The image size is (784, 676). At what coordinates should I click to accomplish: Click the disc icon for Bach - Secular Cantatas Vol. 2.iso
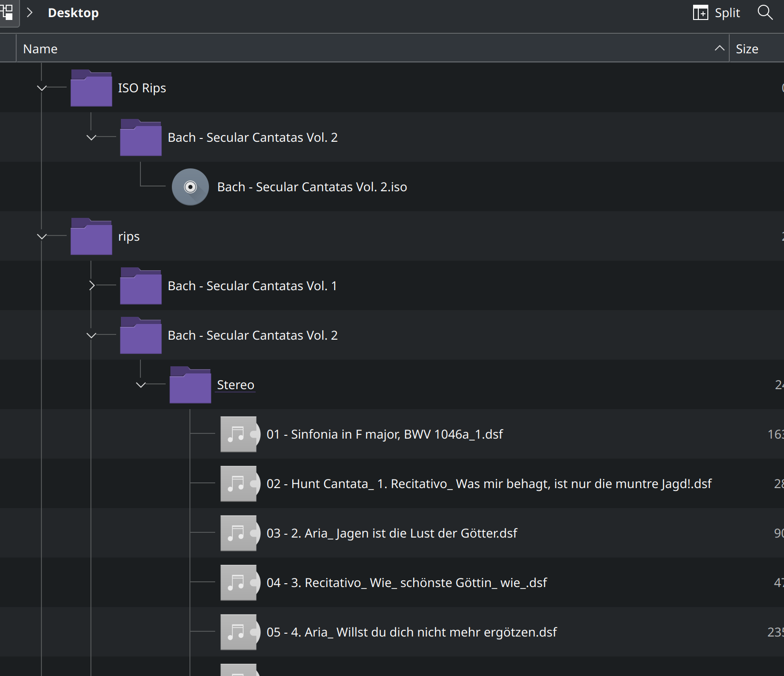pyautogui.click(x=190, y=186)
